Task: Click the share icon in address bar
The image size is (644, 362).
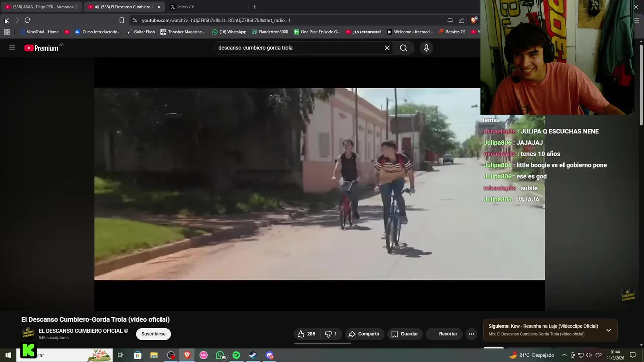Action: coord(461,20)
